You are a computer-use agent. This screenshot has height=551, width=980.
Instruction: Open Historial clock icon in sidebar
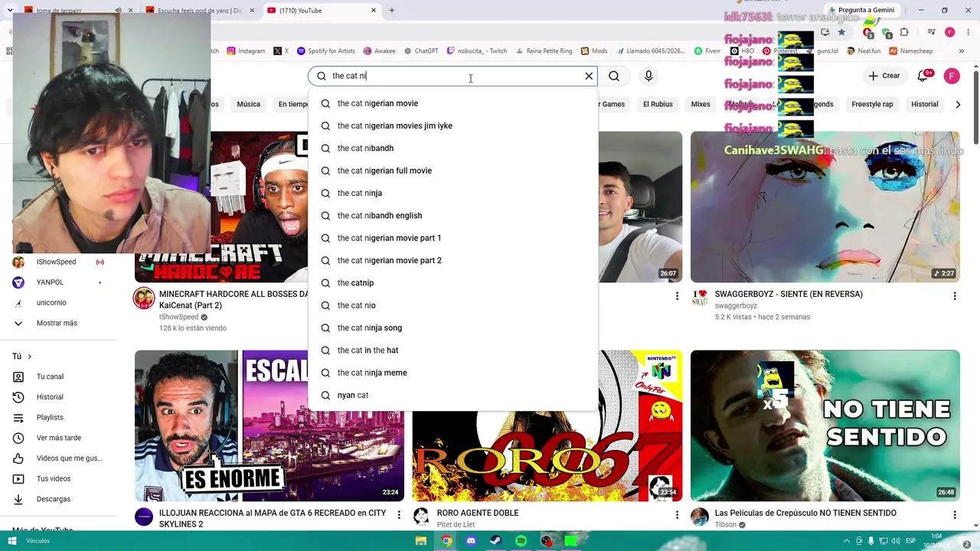(x=18, y=397)
